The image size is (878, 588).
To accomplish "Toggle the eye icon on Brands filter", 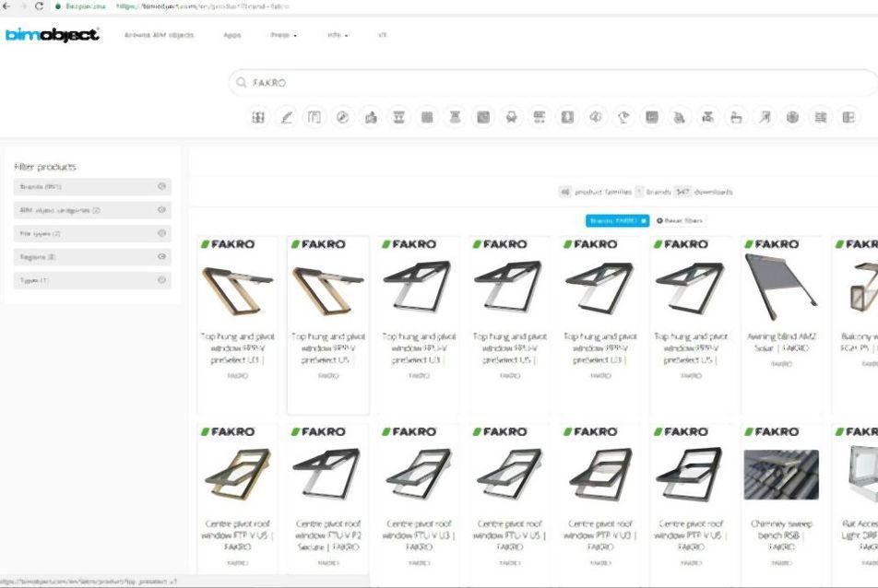I will point(161,186).
